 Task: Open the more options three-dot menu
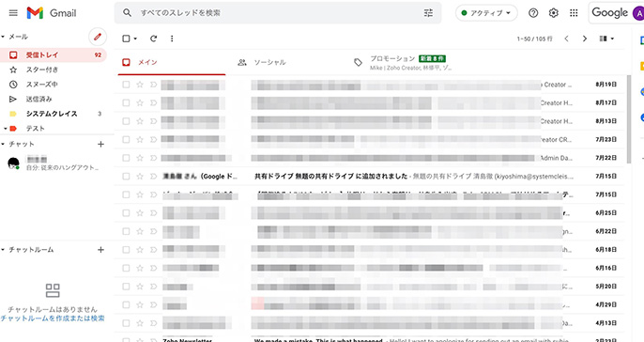click(172, 39)
